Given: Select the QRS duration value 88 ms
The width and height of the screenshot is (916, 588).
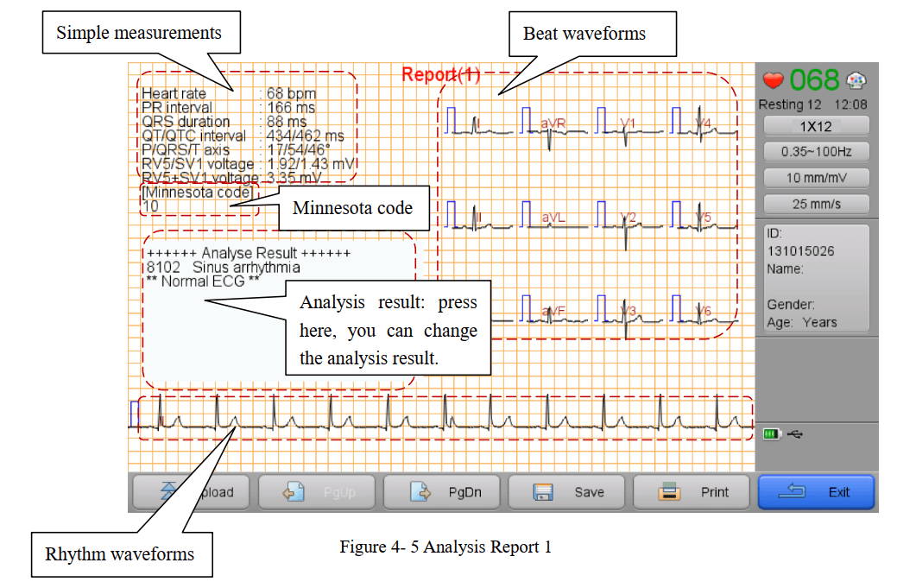Looking at the screenshot, I should (287, 122).
